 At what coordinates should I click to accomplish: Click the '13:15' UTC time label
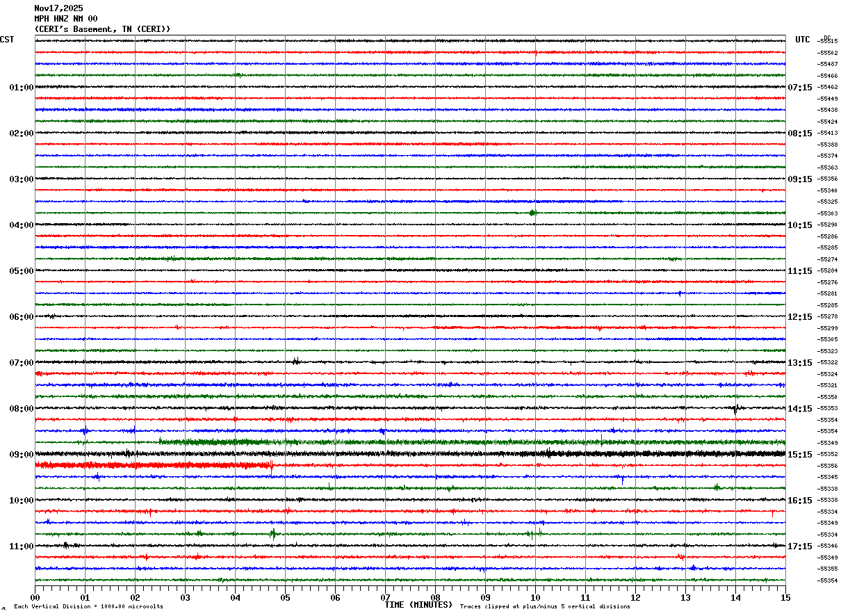(800, 363)
